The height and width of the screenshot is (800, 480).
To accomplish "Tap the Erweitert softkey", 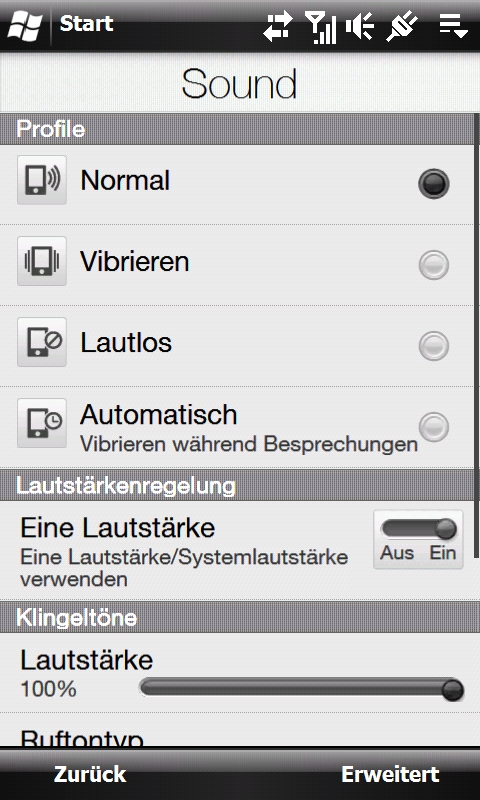I will (x=390, y=774).
